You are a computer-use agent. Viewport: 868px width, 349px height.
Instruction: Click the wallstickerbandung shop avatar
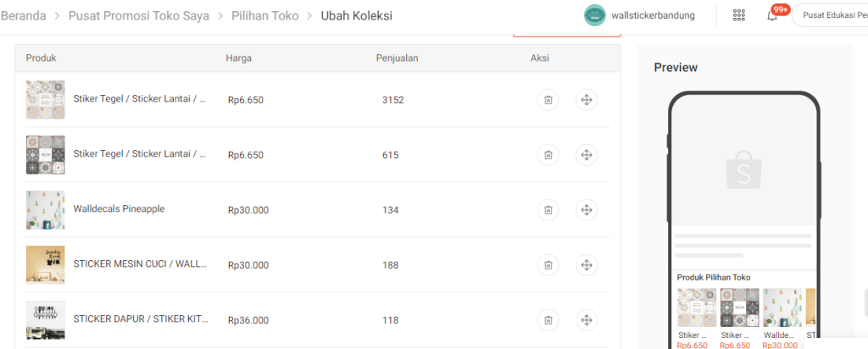(x=595, y=15)
